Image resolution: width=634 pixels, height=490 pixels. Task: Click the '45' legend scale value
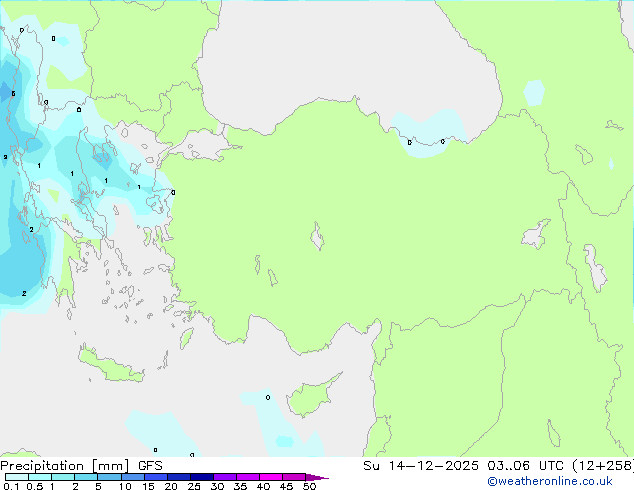(x=286, y=486)
